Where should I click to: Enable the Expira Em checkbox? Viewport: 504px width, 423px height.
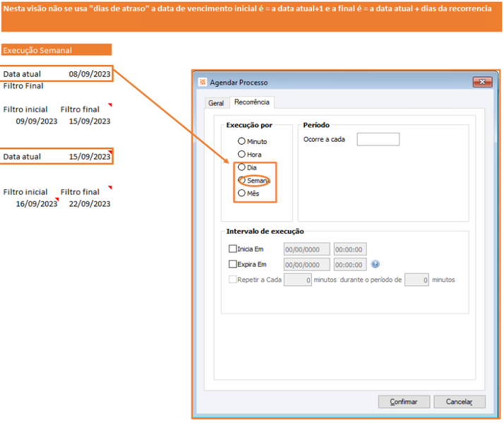pyautogui.click(x=232, y=264)
